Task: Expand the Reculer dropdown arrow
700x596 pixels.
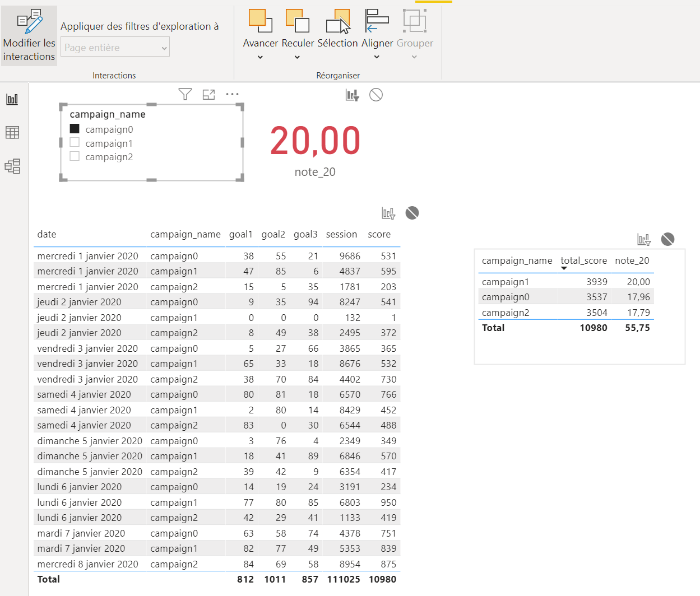Action: [297, 57]
